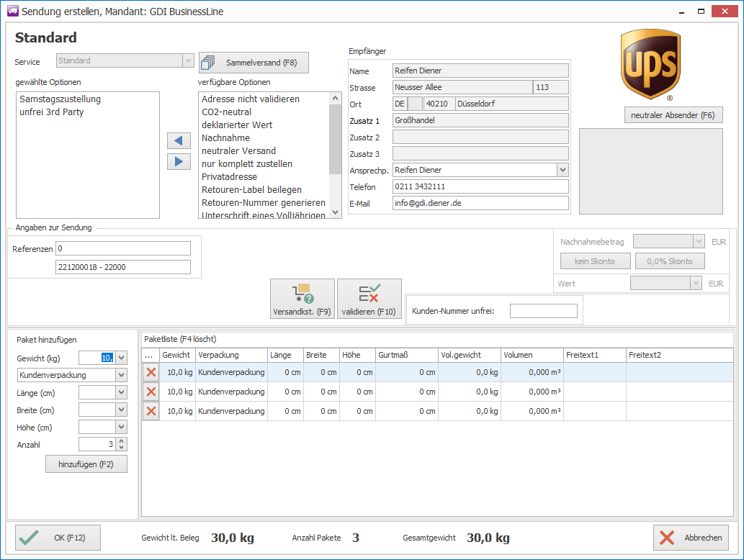This screenshot has width=744, height=560.
Task: Remove the third package using red X
Action: click(151, 411)
